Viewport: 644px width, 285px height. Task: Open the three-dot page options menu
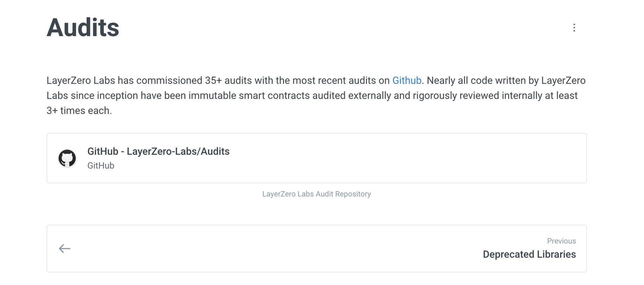coord(574,28)
